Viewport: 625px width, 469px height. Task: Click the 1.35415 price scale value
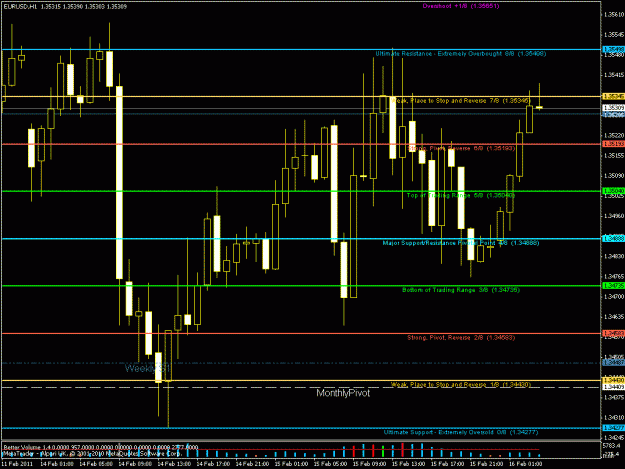point(614,75)
